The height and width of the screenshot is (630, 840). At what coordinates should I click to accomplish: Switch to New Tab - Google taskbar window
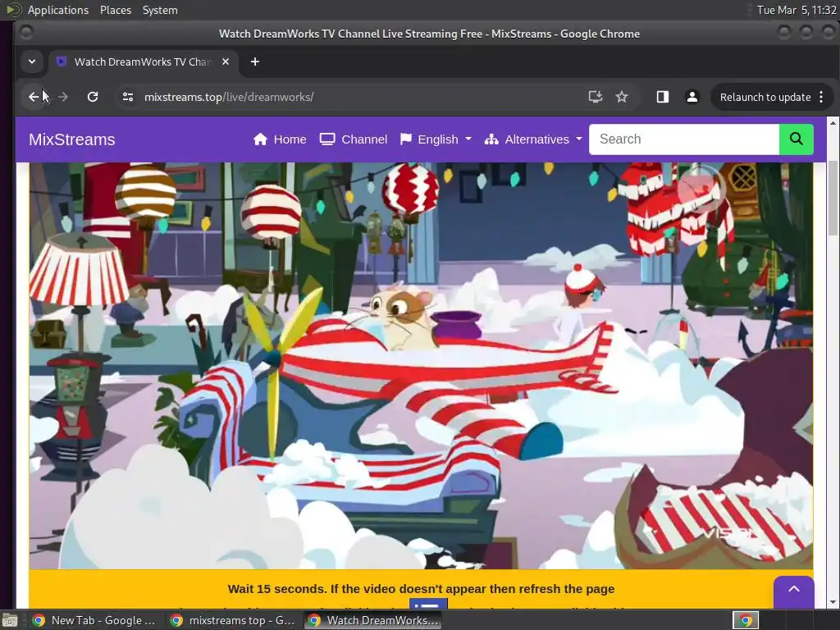point(94,620)
